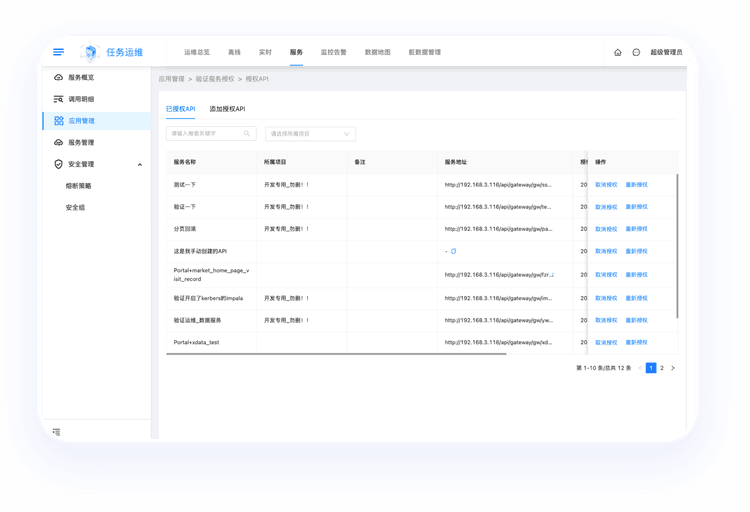Click the message bubble icon in header
The width and height of the screenshot is (750, 512).
click(636, 52)
